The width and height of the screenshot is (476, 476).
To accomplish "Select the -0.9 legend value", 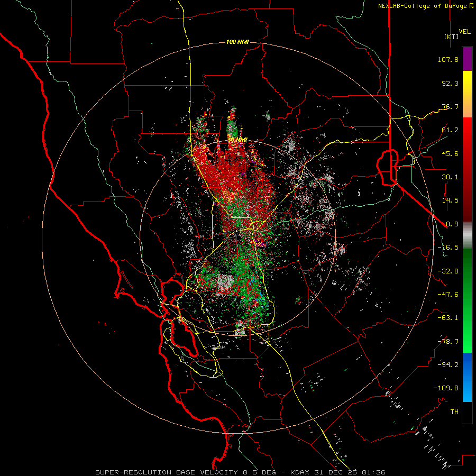I will pyautogui.click(x=450, y=224).
